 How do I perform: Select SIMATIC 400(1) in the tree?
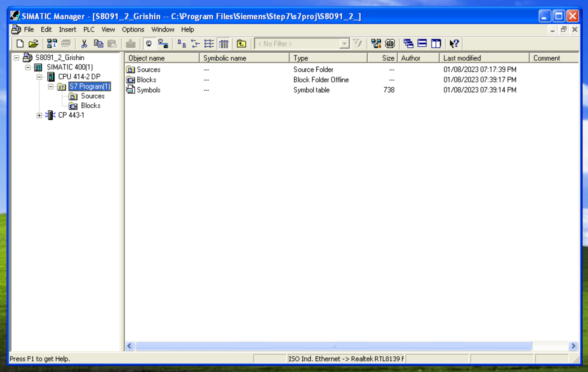coord(70,67)
